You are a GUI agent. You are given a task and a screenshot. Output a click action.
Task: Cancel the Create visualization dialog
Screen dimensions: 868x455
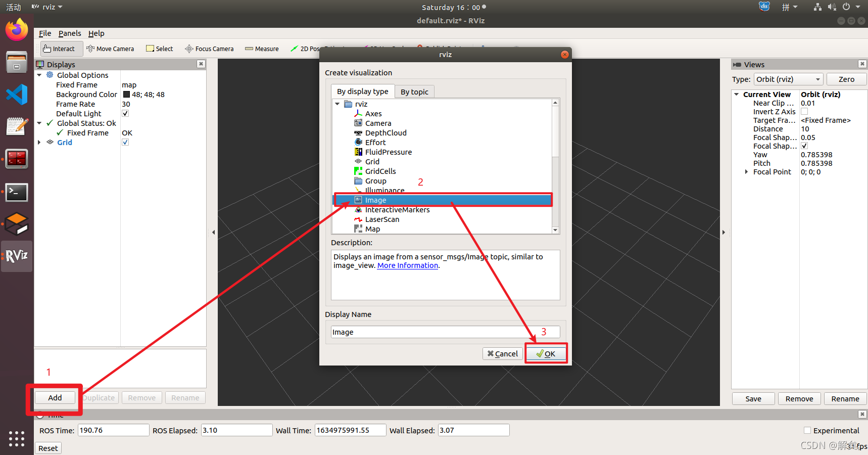coord(503,354)
